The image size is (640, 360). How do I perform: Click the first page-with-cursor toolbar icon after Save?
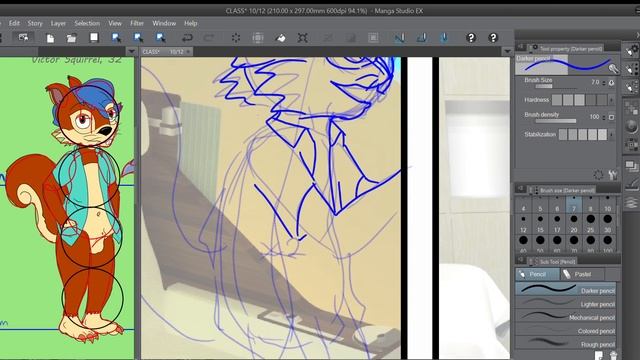[x=116, y=38]
